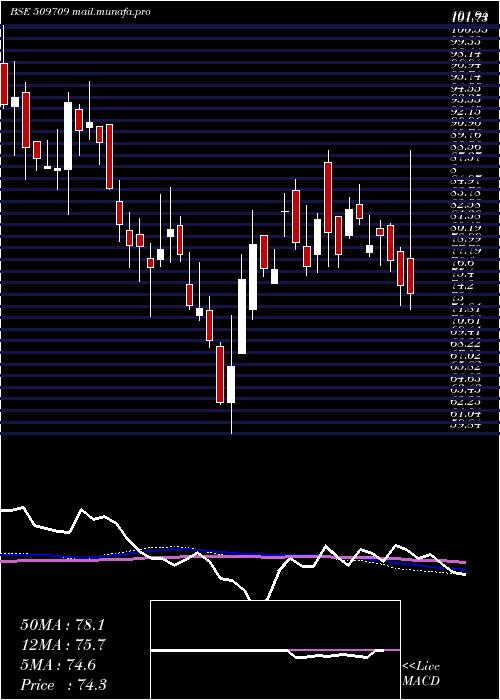The width and height of the screenshot is (500, 700).
Task: Click the 84.97 price axis label
Action: pos(466,181)
